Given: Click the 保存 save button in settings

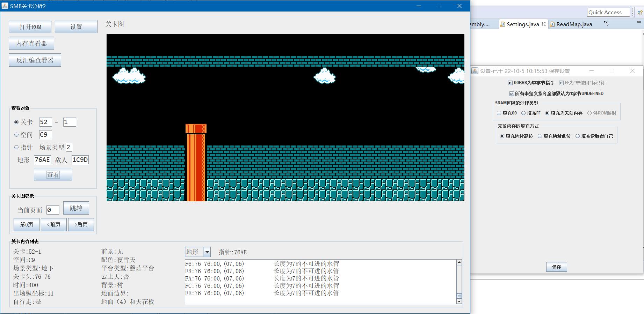Looking at the screenshot, I should [556, 267].
